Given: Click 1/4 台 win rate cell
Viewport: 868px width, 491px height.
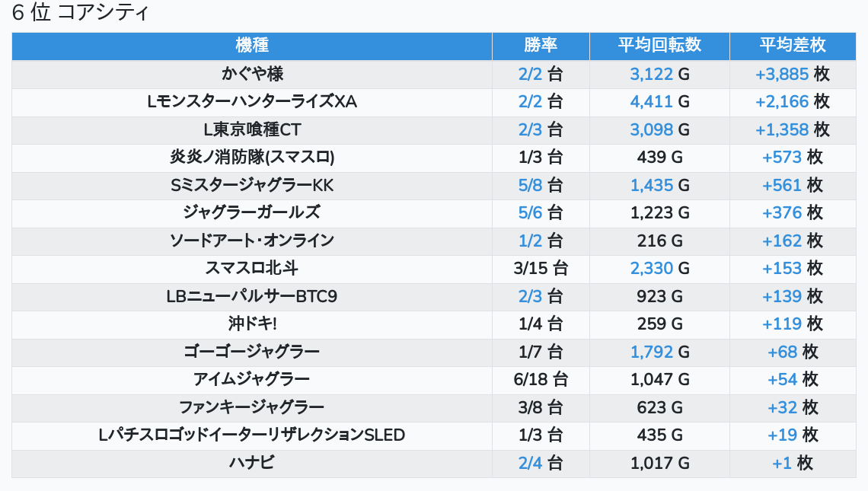Looking at the screenshot, I should click(x=541, y=324).
